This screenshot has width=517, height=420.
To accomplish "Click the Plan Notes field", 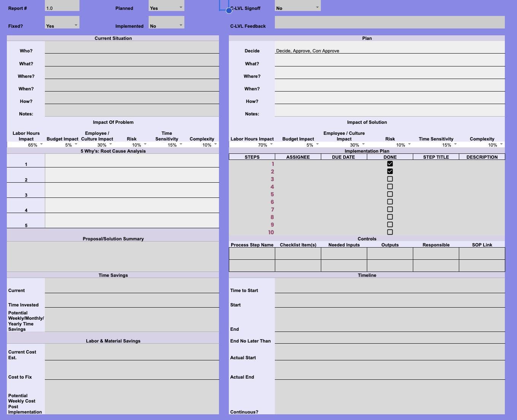I will [390, 110].
